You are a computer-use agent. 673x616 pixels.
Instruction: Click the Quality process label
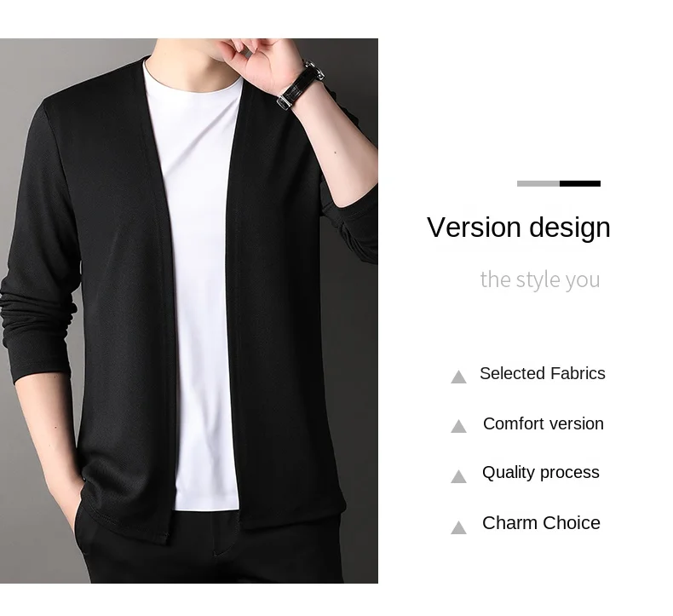point(540,473)
